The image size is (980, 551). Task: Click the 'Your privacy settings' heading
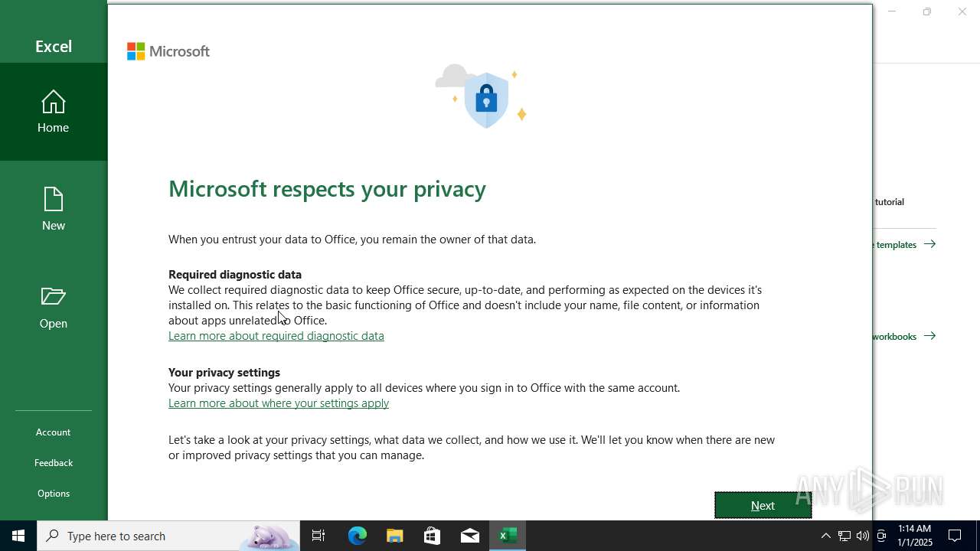pos(224,373)
